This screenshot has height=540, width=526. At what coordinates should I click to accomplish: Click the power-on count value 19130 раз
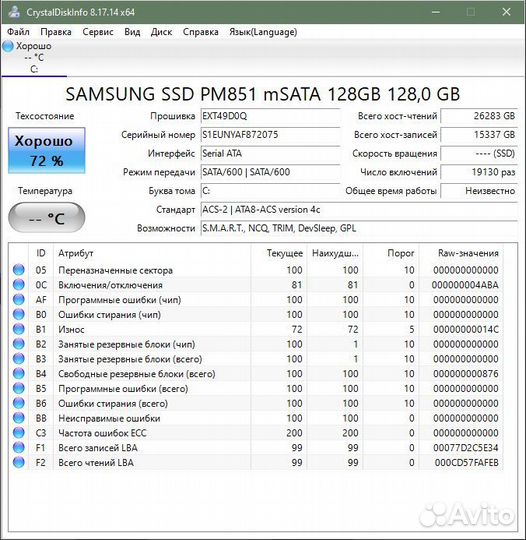pyautogui.click(x=479, y=172)
